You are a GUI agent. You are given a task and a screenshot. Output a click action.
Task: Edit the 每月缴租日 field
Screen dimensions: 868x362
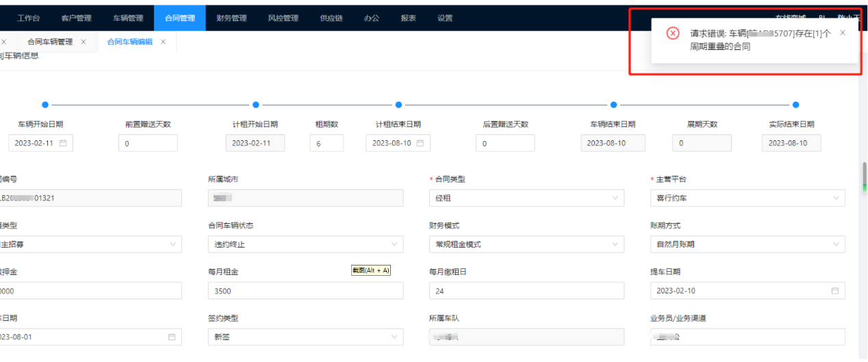tap(526, 291)
